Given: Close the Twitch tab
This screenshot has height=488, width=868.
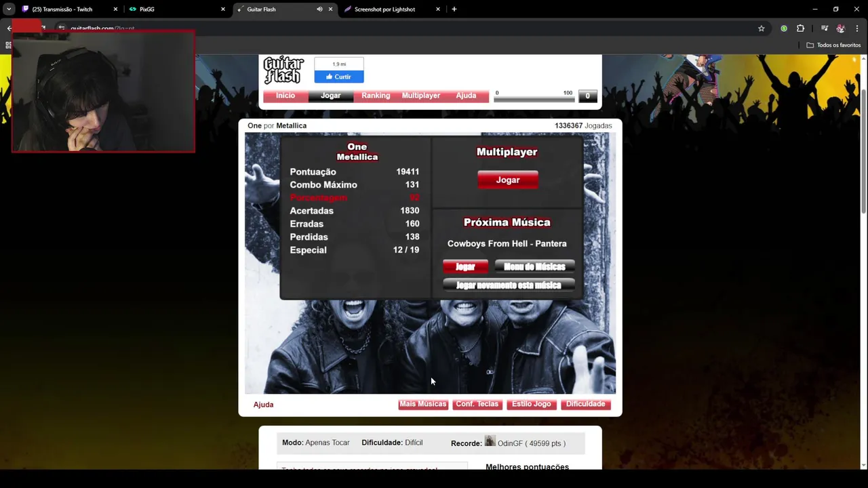Looking at the screenshot, I should coord(115,9).
